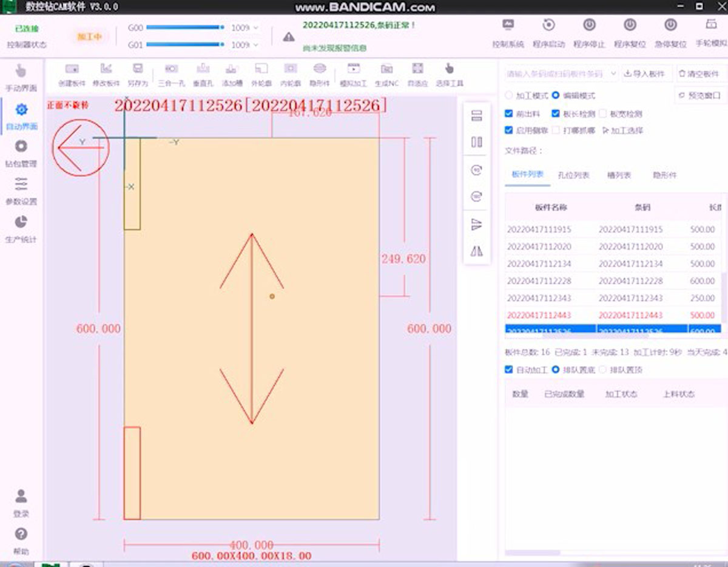Select the 加工模式 radio button
This screenshot has width=728, height=567.
tap(509, 96)
